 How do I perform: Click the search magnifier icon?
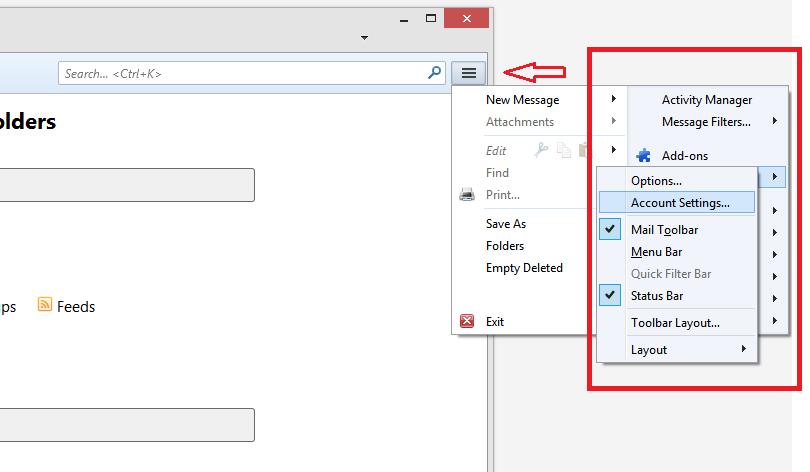click(x=434, y=73)
